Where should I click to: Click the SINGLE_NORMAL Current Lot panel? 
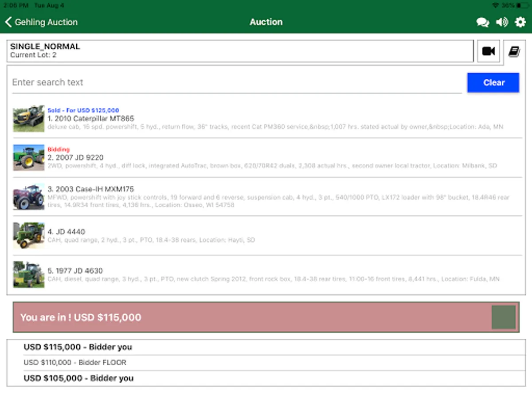pos(240,51)
